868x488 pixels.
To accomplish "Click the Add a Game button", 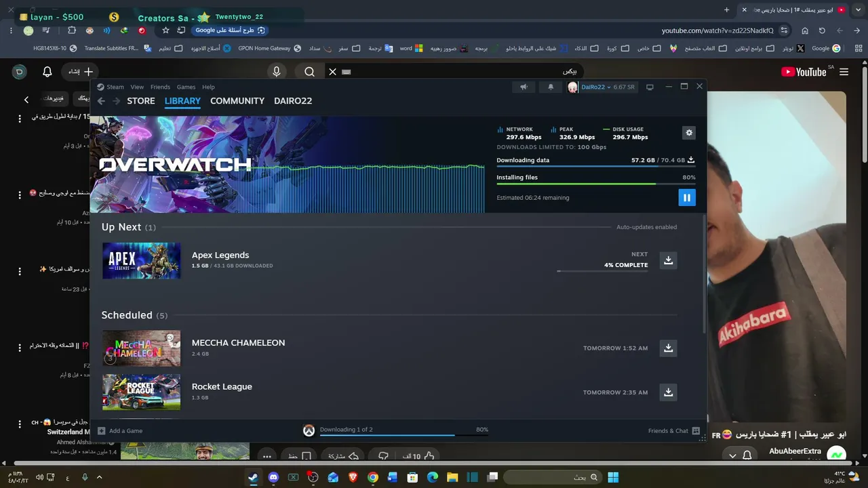I will pyautogui.click(x=120, y=430).
